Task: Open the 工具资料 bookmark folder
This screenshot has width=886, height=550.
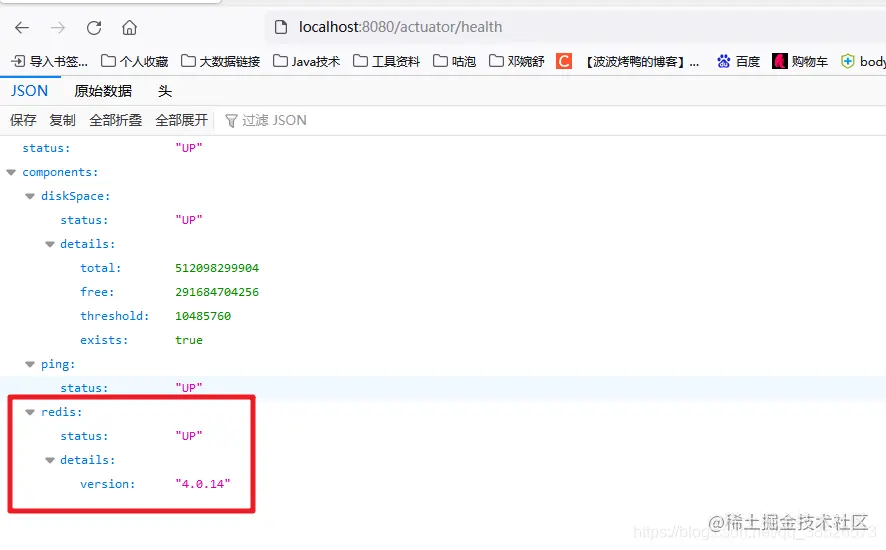Action: pos(386,61)
